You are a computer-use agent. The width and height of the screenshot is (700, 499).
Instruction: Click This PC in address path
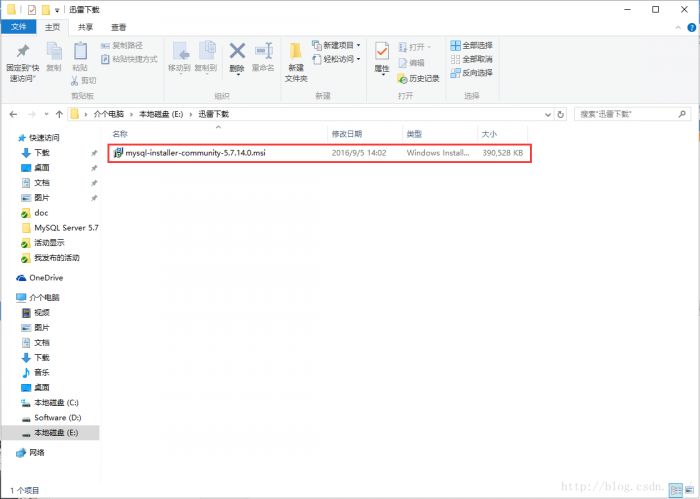point(108,114)
